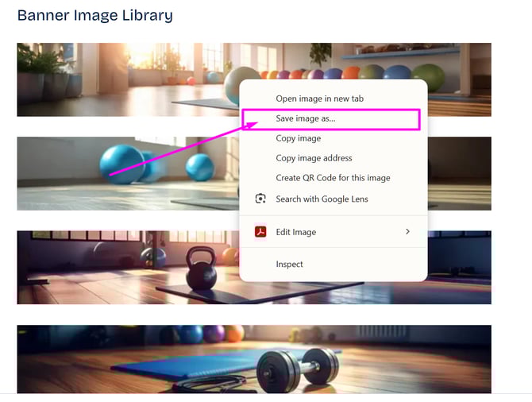The width and height of the screenshot is (532, 402).
Task: Click the Google Lens icon in context menu
Action: coord(260,199)
